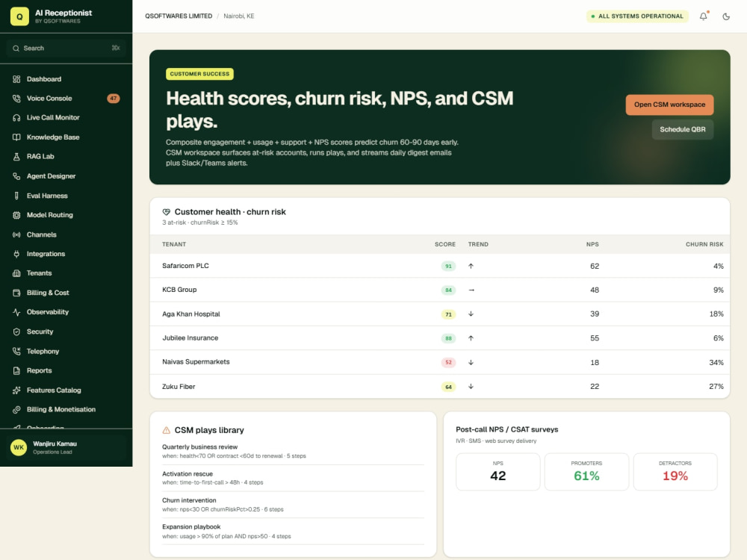Screen dimensions: 747x560
Task: Focus the sidebar Search field
Action: point(66,49)
